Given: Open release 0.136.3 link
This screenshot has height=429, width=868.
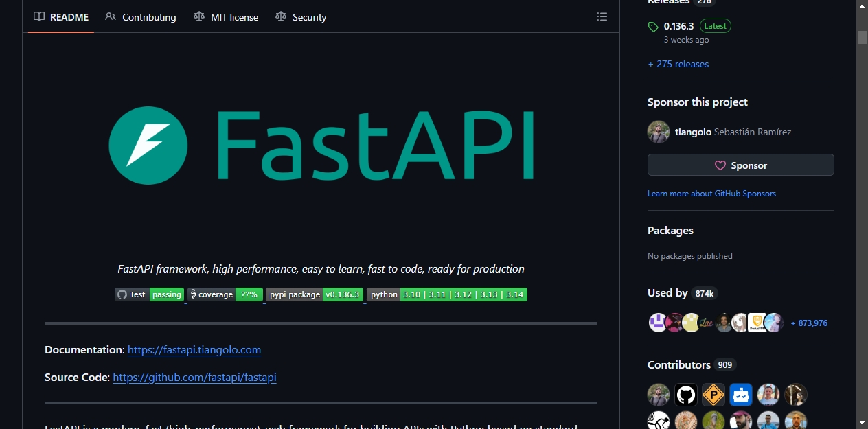Looking at the screenshot, I should (x=678, y=26).
